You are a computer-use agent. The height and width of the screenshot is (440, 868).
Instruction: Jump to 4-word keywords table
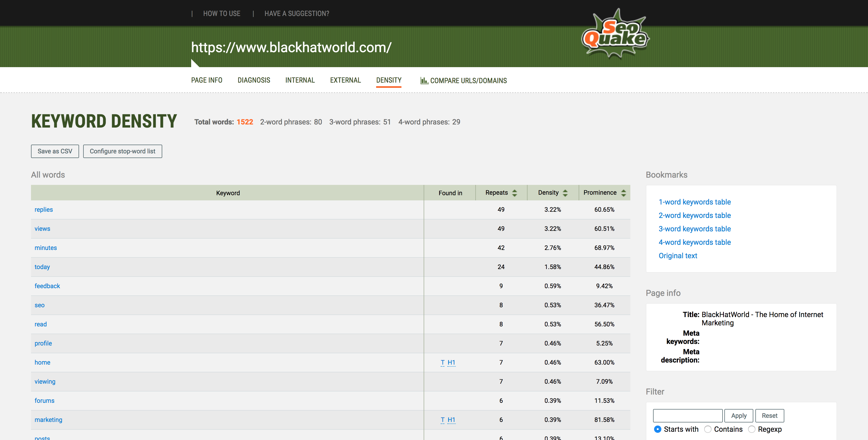pos(695,242)
